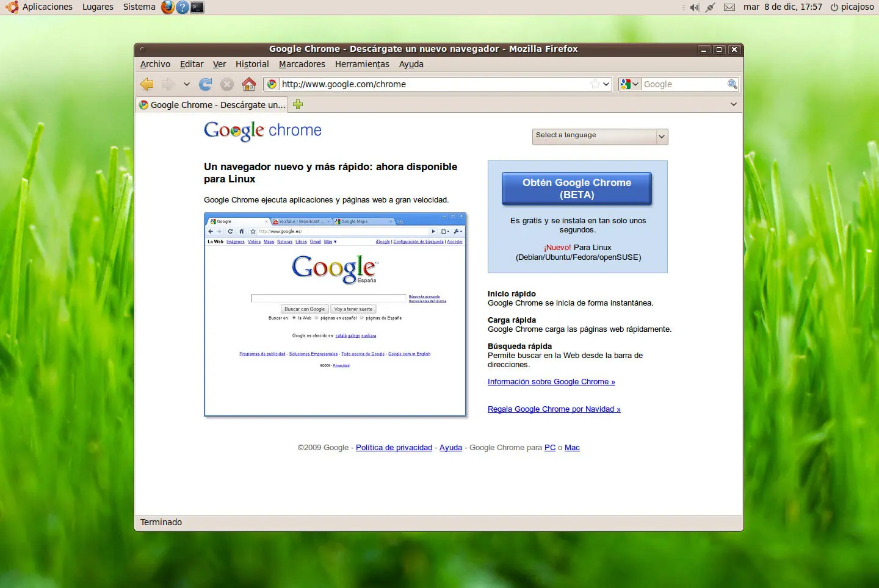This screenshot has height=588, width=879.
Task: Click the network connection icon in panel
Action: coord(710,7)
